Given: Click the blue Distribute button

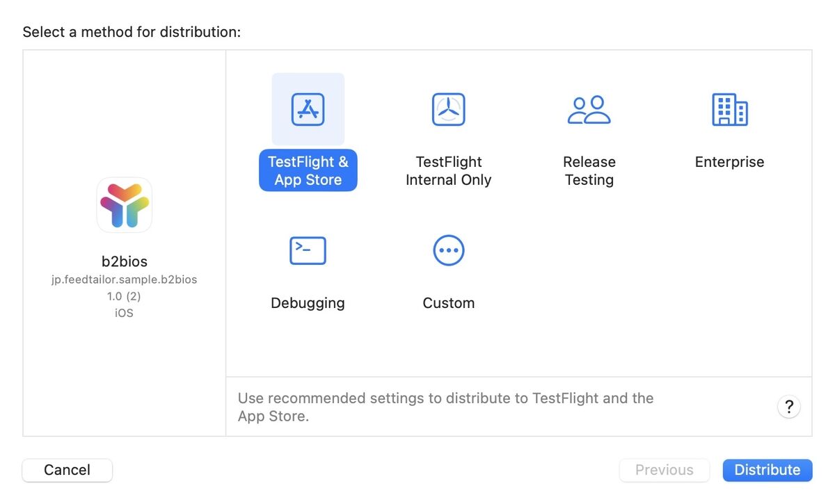Looking at the screenshot, I should click(767, 470).
